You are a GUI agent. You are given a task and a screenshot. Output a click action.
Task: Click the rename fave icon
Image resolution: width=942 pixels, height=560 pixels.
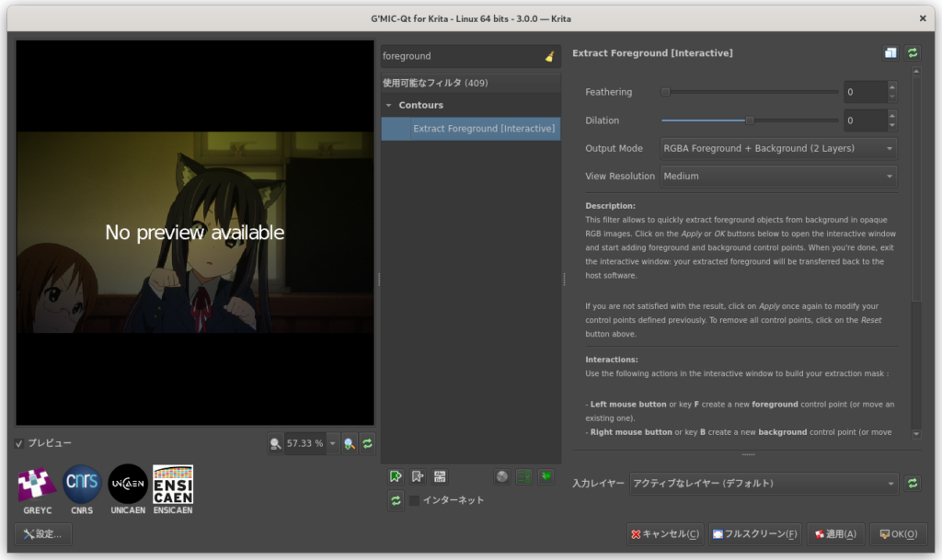pos(440,476)
